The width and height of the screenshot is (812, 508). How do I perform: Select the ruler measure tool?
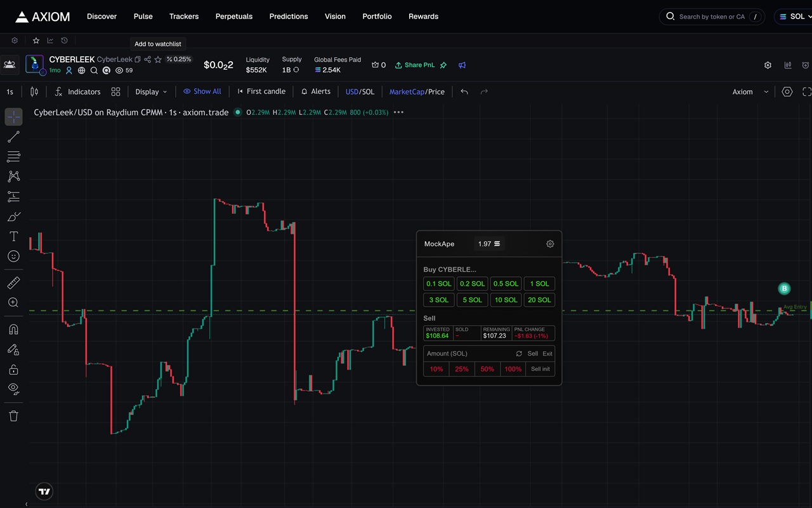[x=13, y=283]
